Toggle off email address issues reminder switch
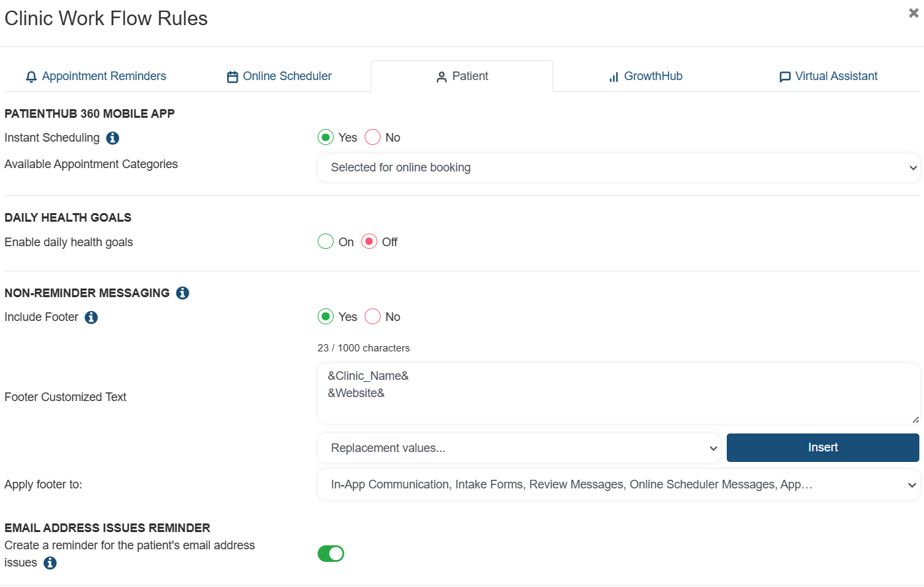 point(331,553)
